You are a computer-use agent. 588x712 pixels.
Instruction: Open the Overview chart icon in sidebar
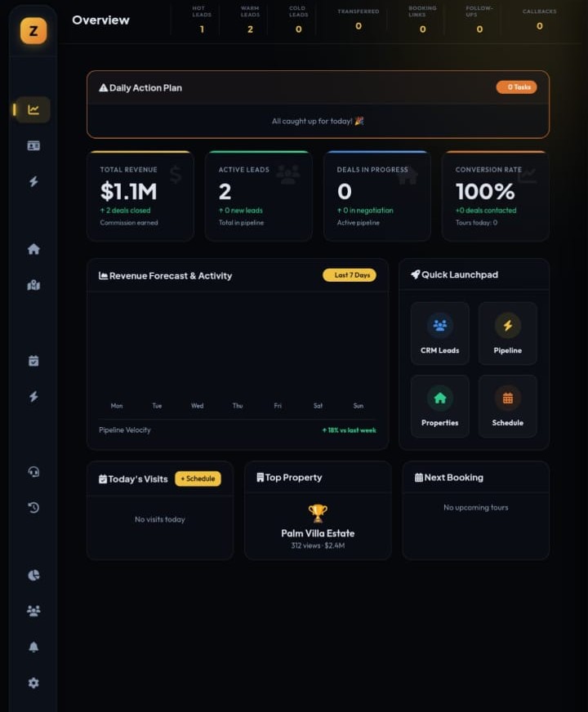point(33,109)
